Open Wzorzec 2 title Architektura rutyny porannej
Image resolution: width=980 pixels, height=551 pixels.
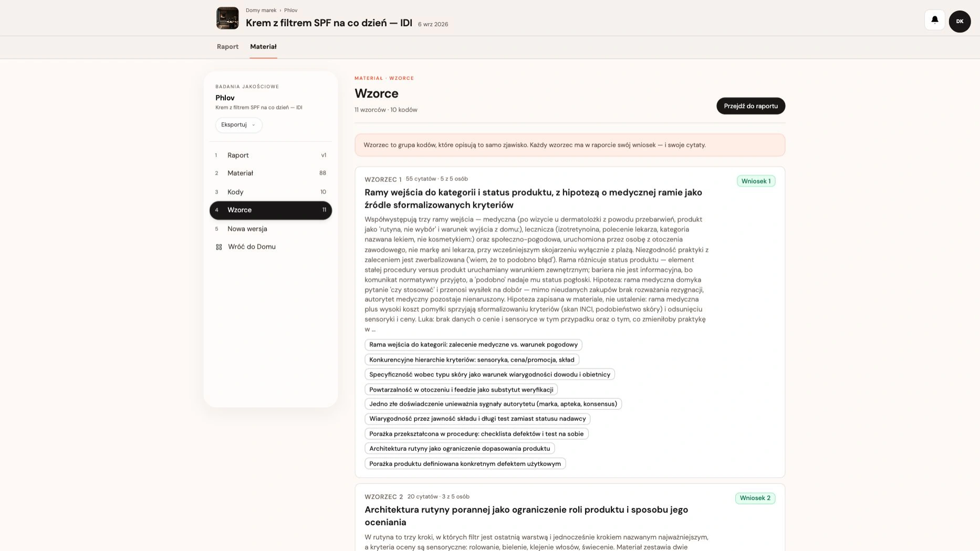(x=526, y=516)
